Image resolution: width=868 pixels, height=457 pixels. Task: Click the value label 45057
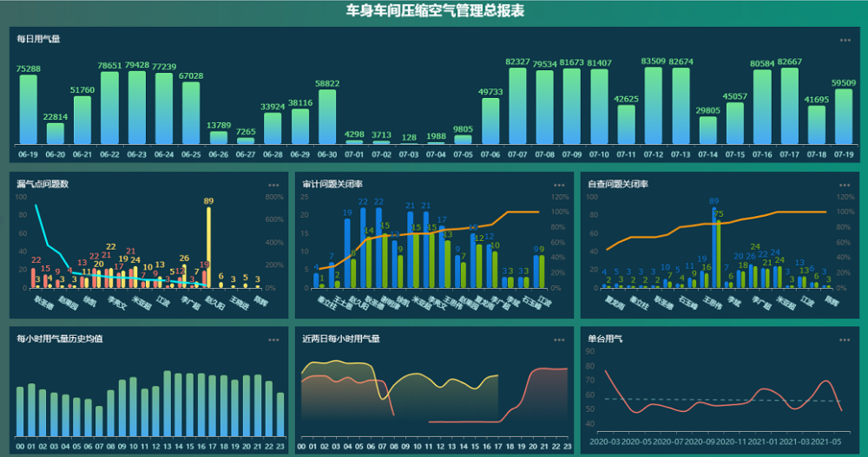(x=735, y=96)
